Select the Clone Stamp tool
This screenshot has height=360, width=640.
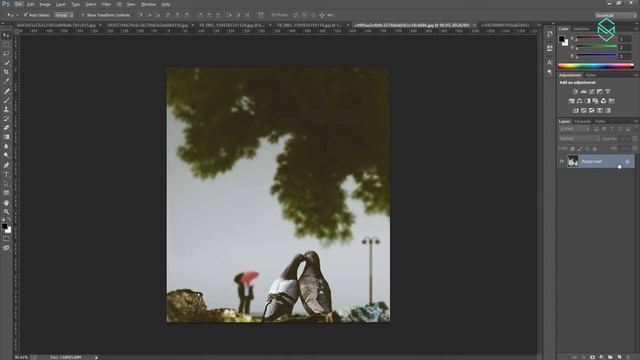(x=6, y=109)
